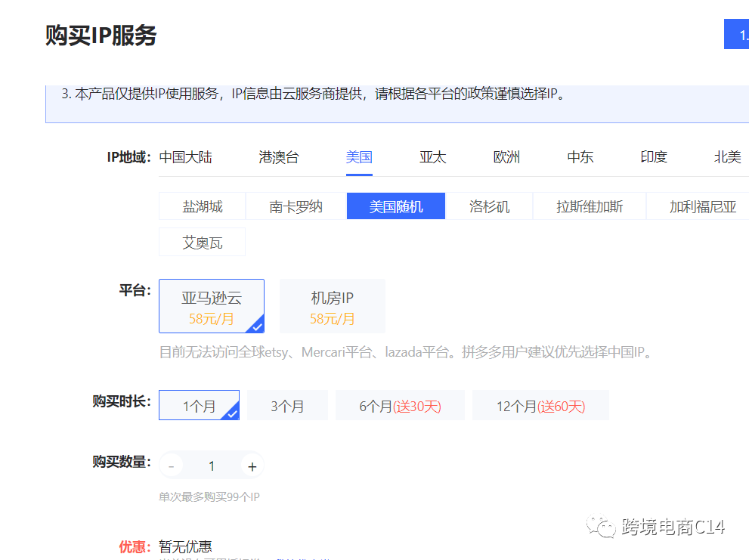Choose 盐湖城 city option
The height and width of the screenshot is (560, 749).
pyautogui.click(x=202, y=206)
